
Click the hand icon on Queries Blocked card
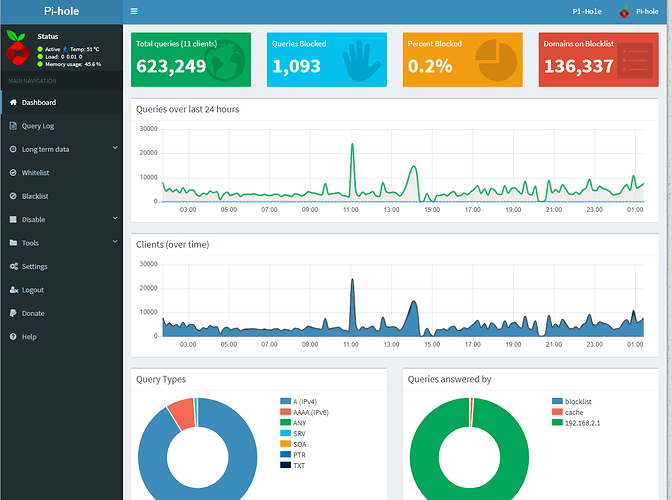click(x=361, y=60)
